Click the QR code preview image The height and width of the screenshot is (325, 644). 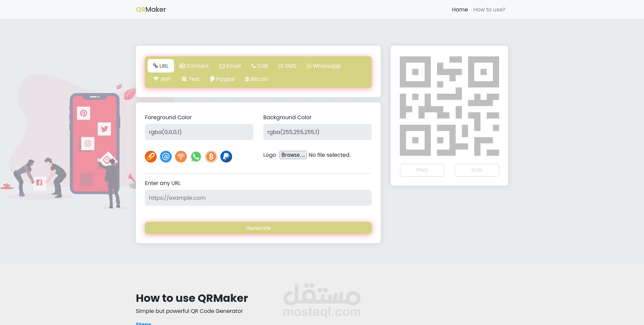[x=449, y=106]
